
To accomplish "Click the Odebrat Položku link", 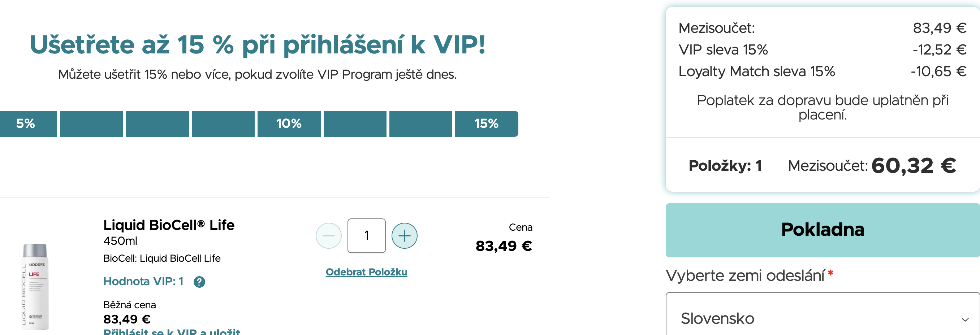I will [x=366, y=272].
